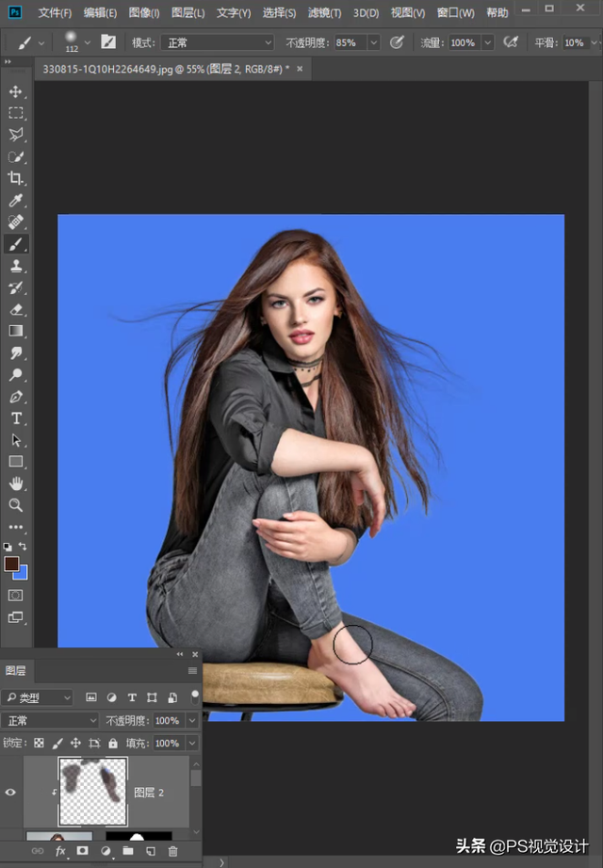Expand the layer 不透明度 100% dropdown
This screenshot has width=603, height=868.
coord(192,720)
